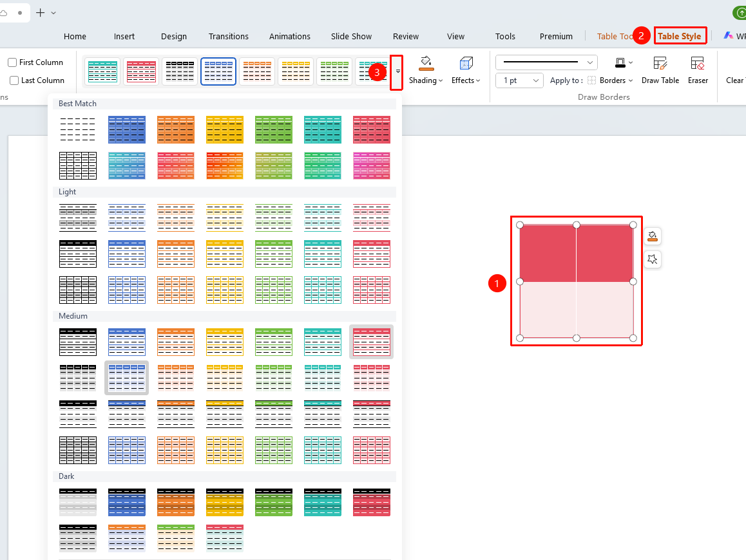This screenshot has height=560, width=746.
Task: Select the Table Style tab
Action: [680, 36]
